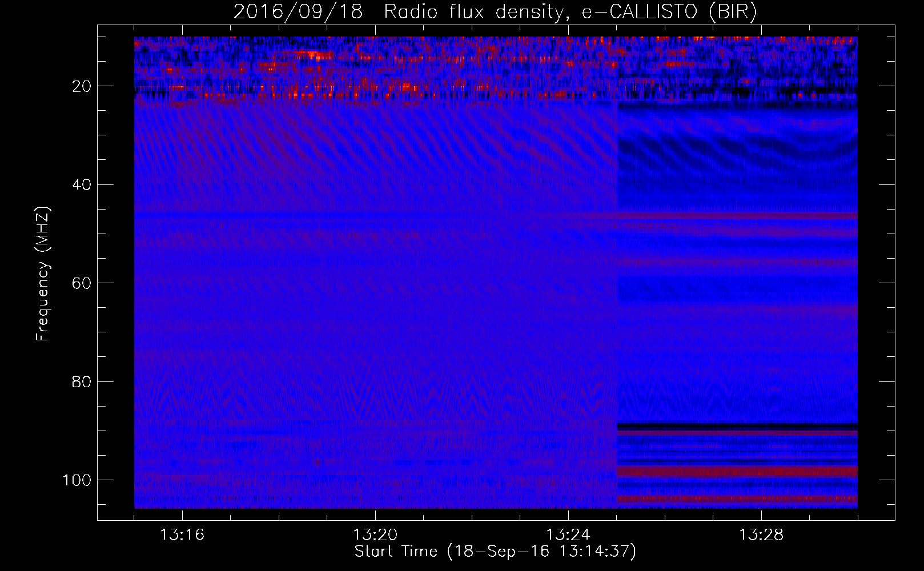This screenshot has height=571, width=924.
Task: Click the 20 frequency tick label
Action: tap(82, 86)
